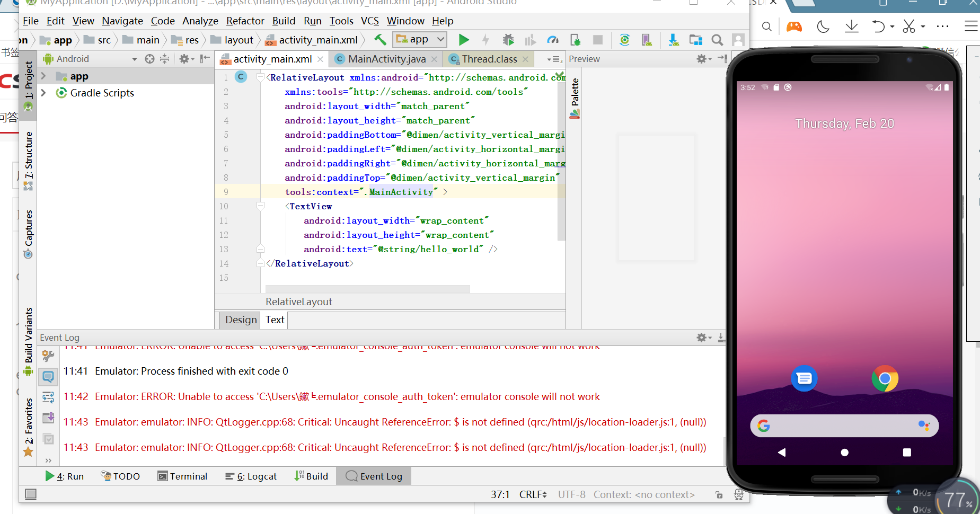Open the 4: Run tool window
Screen dimensions: 980x514
(64, 476)
